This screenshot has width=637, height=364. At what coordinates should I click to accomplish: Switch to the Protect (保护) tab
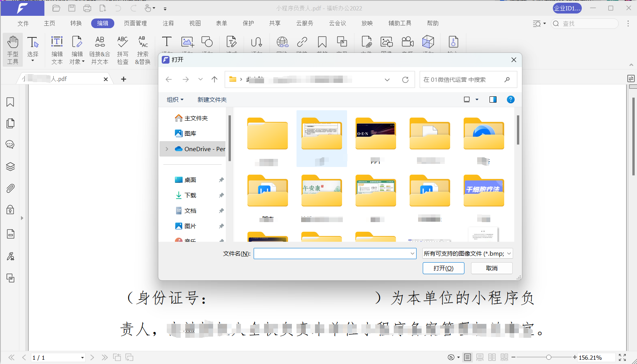[248, 24]
